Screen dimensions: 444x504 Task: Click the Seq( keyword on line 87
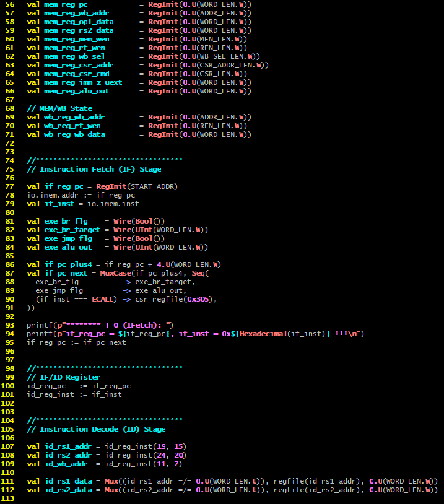200,274
